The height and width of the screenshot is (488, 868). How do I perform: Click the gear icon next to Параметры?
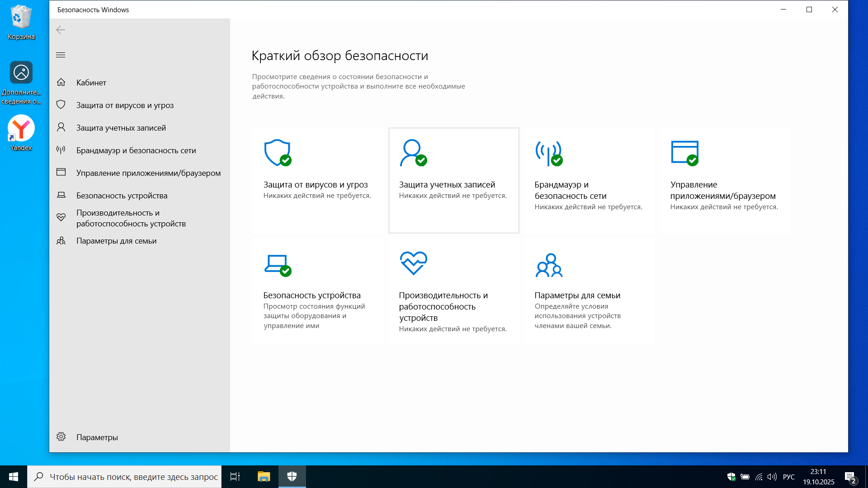click(x=61, y=437)
